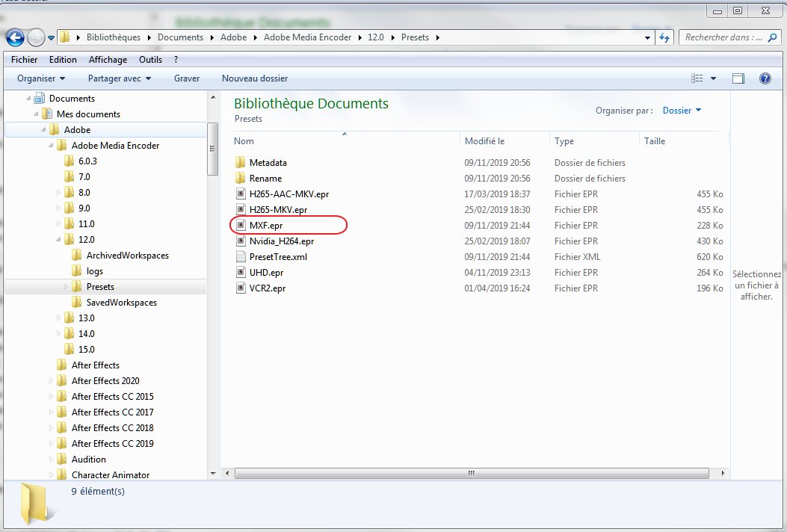787x532 pixels.
Task: Select the Metadata folder icon
Action: pos(241,163)
